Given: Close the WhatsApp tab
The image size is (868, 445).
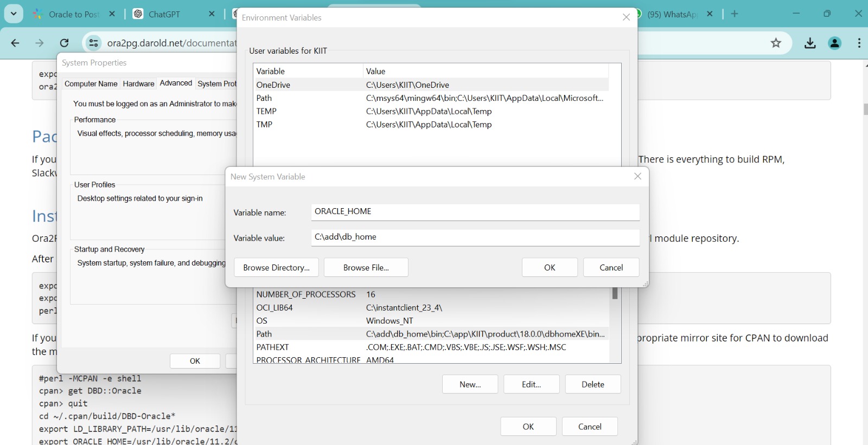Looking at the screenshot, I should [710, 14].
